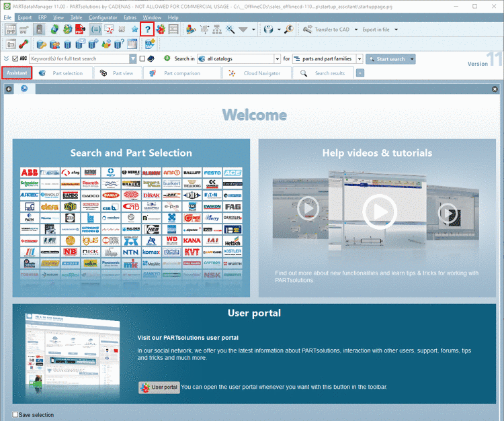Image resolution: width=504 pixels, height=421 pixels.
Task: Click the globe with green arrows icon
Action: click(54, 30)
